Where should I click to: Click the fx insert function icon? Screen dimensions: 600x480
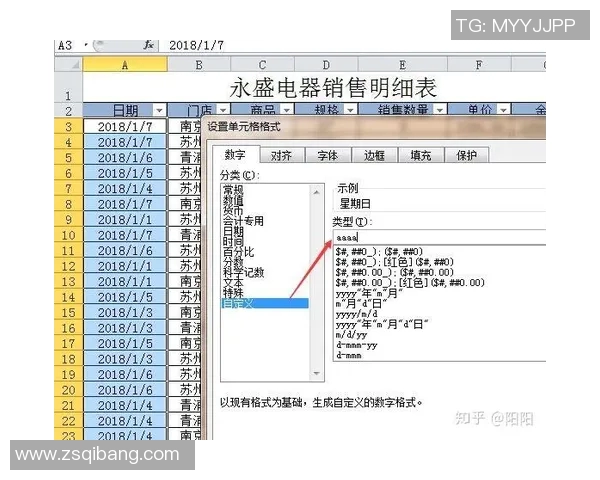(148, 45)
